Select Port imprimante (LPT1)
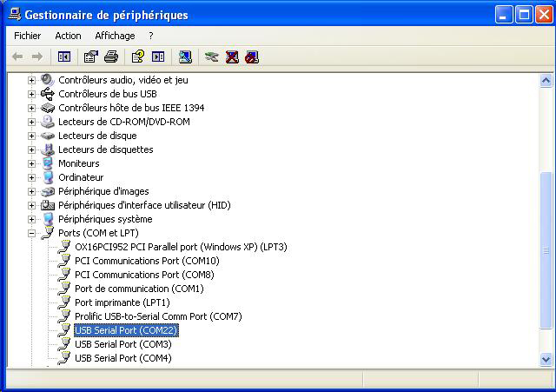The height and width of the screenshot is (392, 556). coord(122,302)
